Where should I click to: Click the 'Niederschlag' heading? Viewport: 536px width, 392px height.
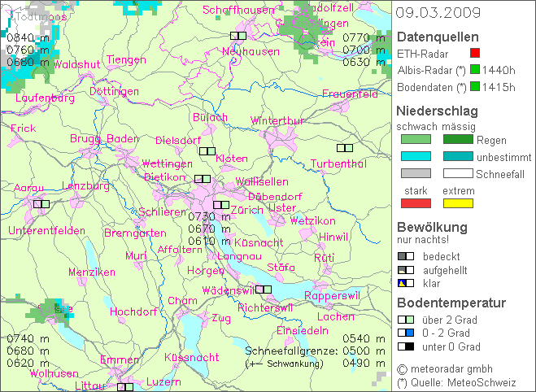coord(437,111)
